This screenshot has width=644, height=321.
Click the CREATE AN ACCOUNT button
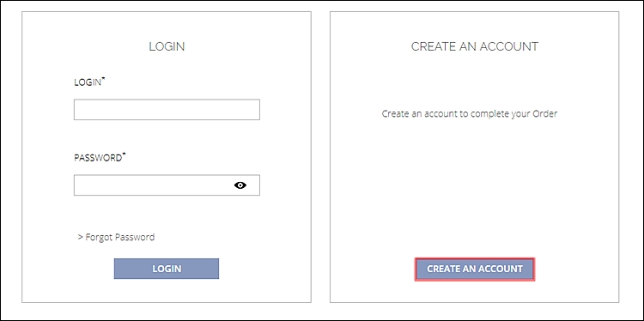(475, 269)
